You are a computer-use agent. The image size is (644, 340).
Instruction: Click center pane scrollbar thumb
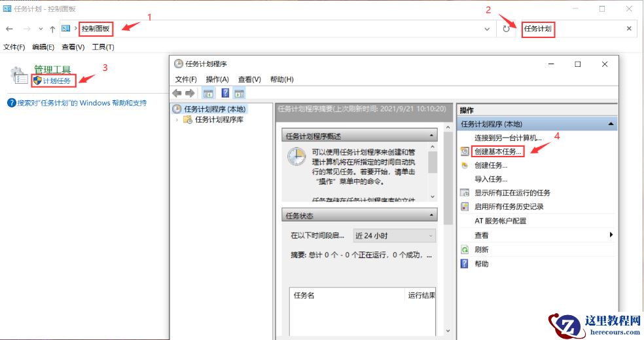coord(448,179)
